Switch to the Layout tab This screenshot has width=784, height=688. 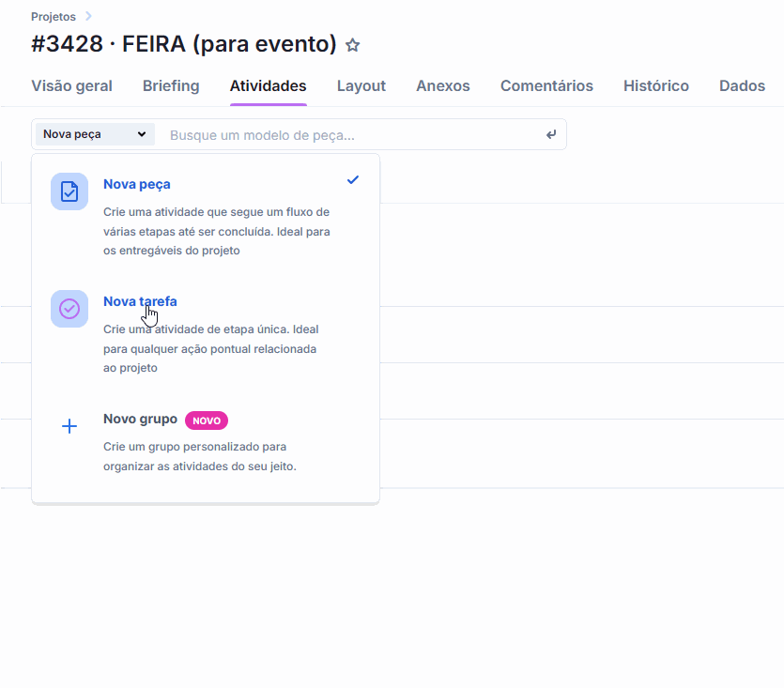pos(361,86)
